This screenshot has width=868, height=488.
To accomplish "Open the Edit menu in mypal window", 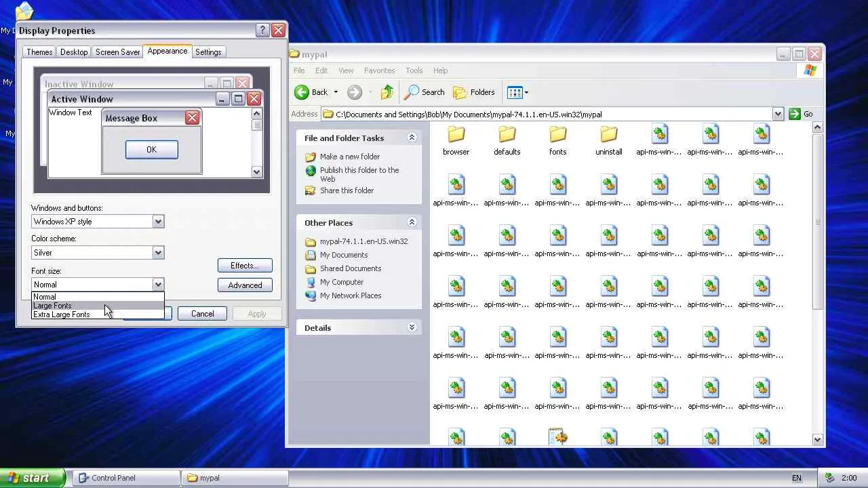I will pos(321,70).
